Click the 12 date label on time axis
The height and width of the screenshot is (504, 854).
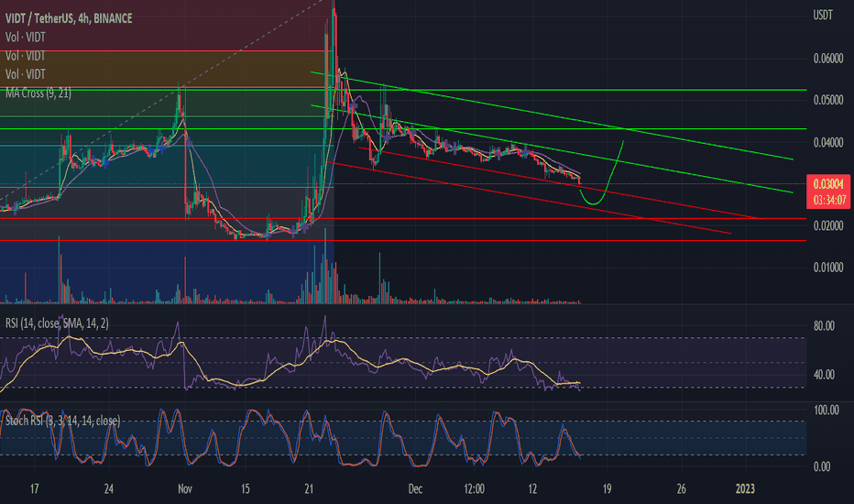pyautogui.click(x=532, y=488)
